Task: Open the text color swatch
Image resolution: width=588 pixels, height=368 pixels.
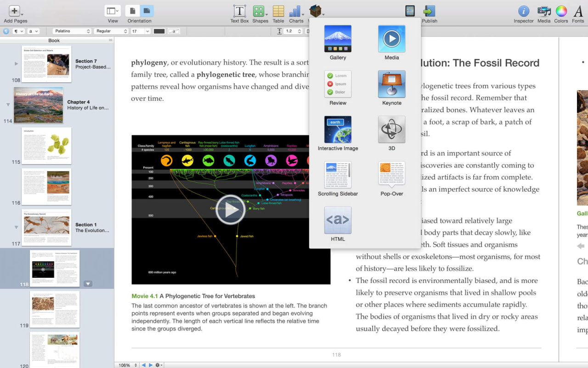Action: pyautogui.click(x=159, y=31)
